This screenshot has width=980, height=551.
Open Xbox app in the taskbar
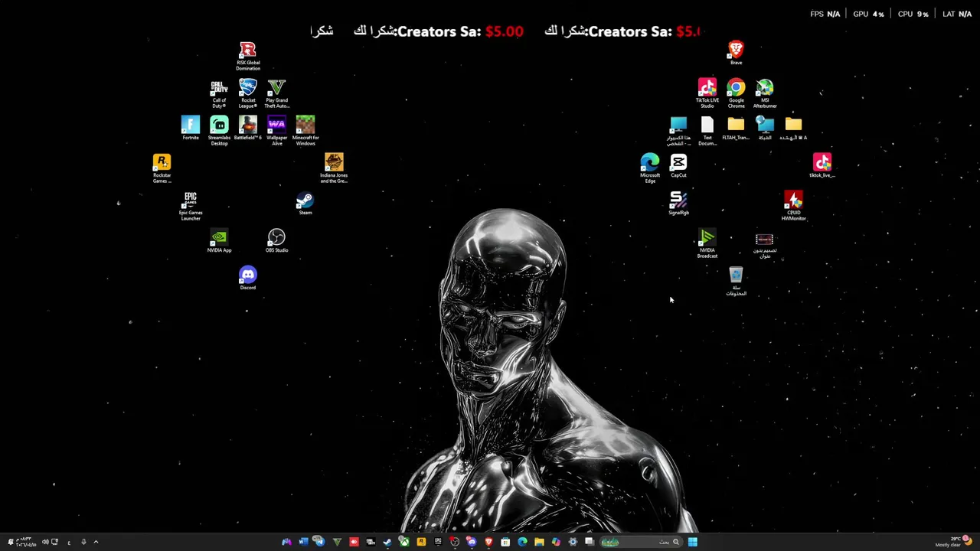point(404,542)
